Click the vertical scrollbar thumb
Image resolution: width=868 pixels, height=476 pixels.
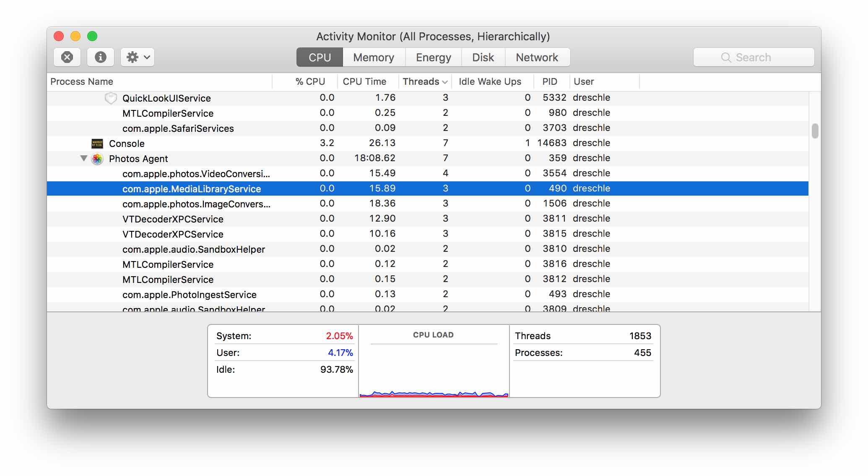[815, 131]
